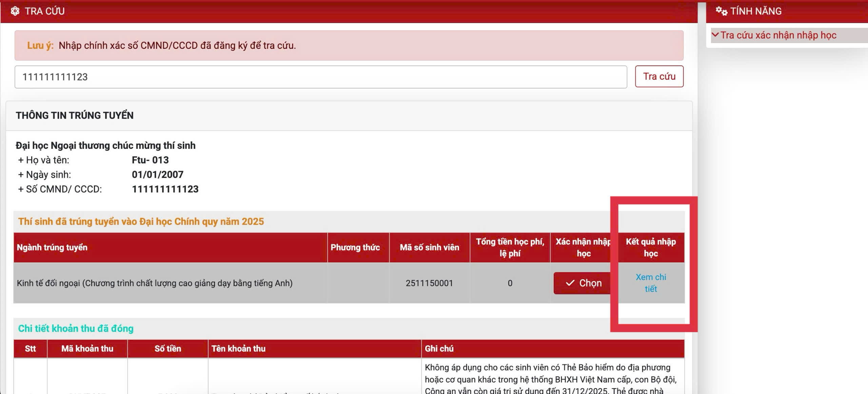Click the CMND/CCCD number input field
This screenshot has width=868, height=394.
[x=320, y=77]
